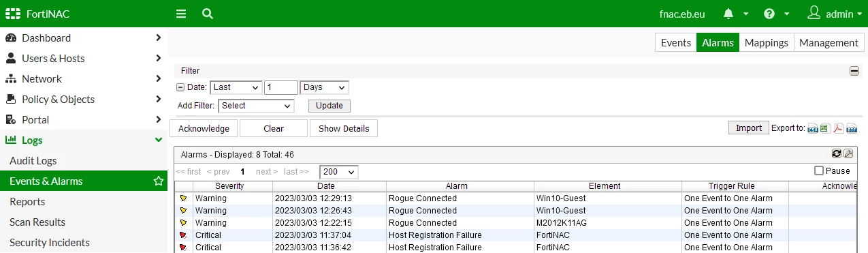
Task: Export alarms to RTF
Action: tap(852, 128)
